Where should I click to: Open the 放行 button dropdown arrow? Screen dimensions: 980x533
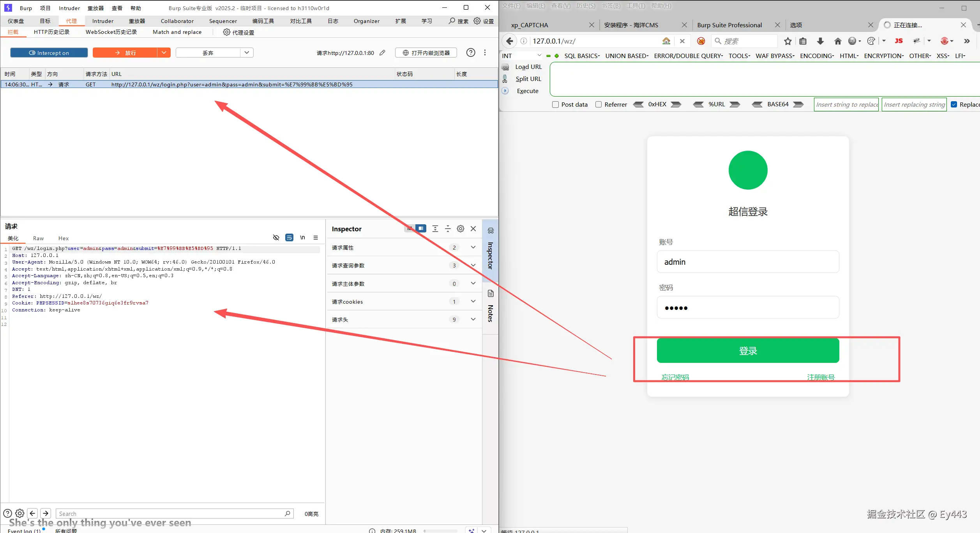(164, 53)
